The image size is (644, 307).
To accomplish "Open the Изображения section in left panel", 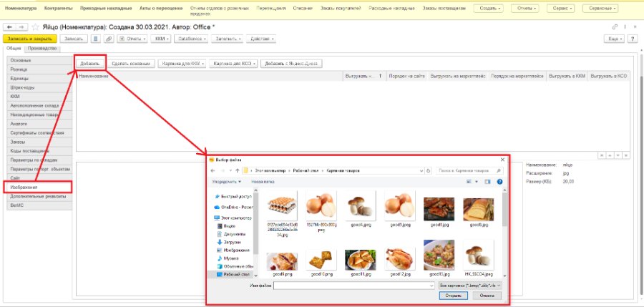I will point(38,187).
